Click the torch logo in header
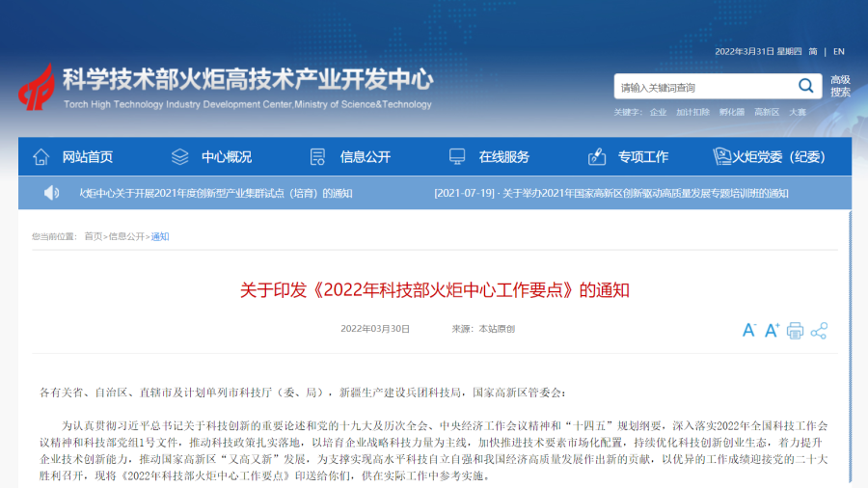The height and width of the screenshot is (488, 868). pyautogui.click(x=37, y=87)
